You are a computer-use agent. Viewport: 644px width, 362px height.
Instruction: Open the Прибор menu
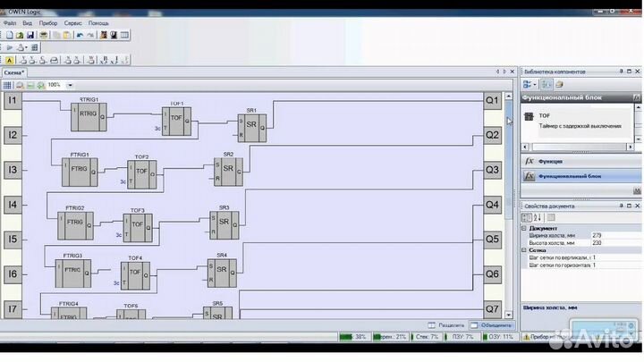tap(48, 23)
